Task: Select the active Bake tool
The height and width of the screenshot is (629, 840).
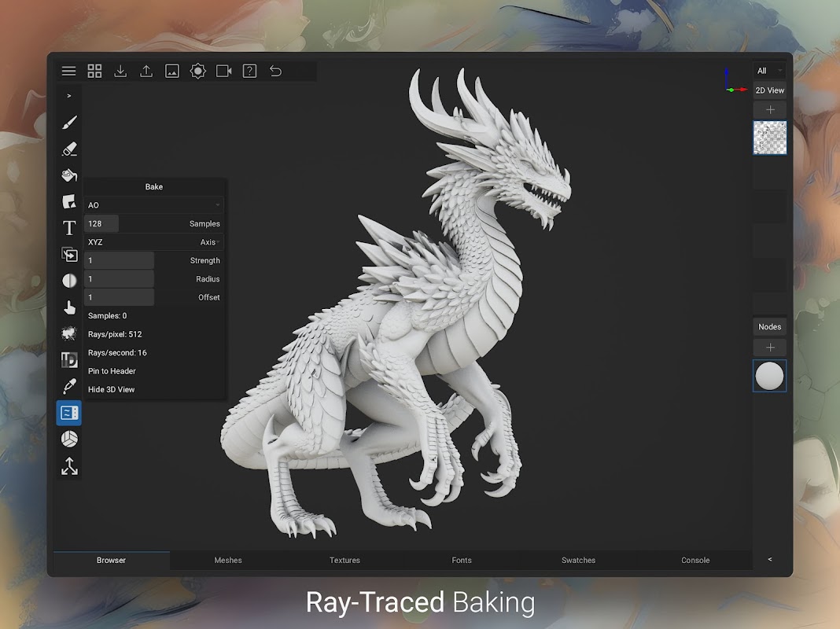Action: [69, 413]
